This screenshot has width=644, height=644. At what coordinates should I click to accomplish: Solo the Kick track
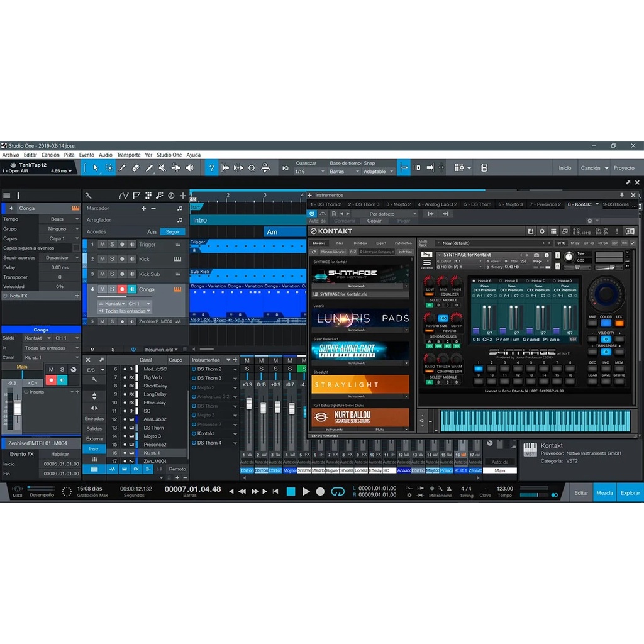pos(112,259)
